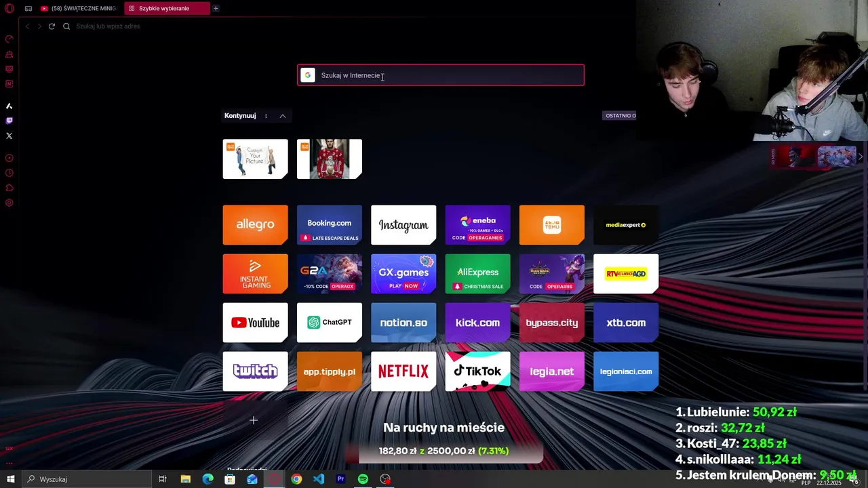Click the Wyszukaj taskbar search box

pos(86,479)
